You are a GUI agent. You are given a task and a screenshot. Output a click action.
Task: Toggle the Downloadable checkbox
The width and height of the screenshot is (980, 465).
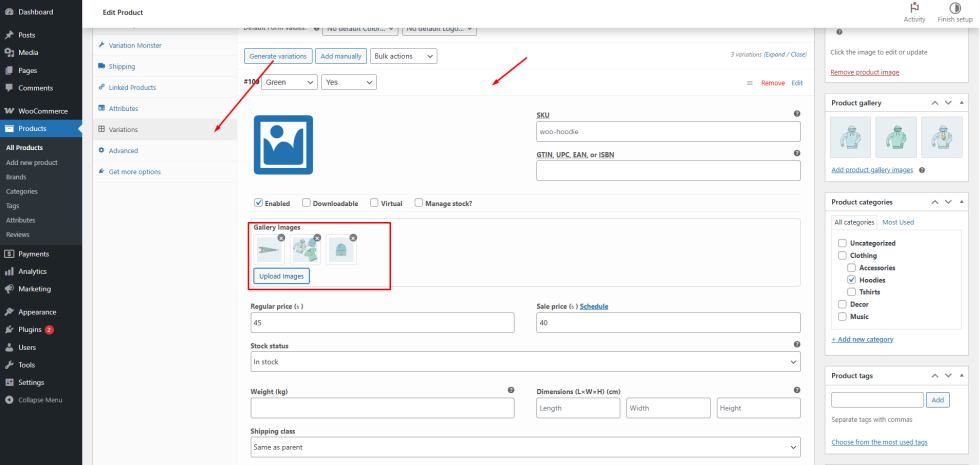click(306, 203)
